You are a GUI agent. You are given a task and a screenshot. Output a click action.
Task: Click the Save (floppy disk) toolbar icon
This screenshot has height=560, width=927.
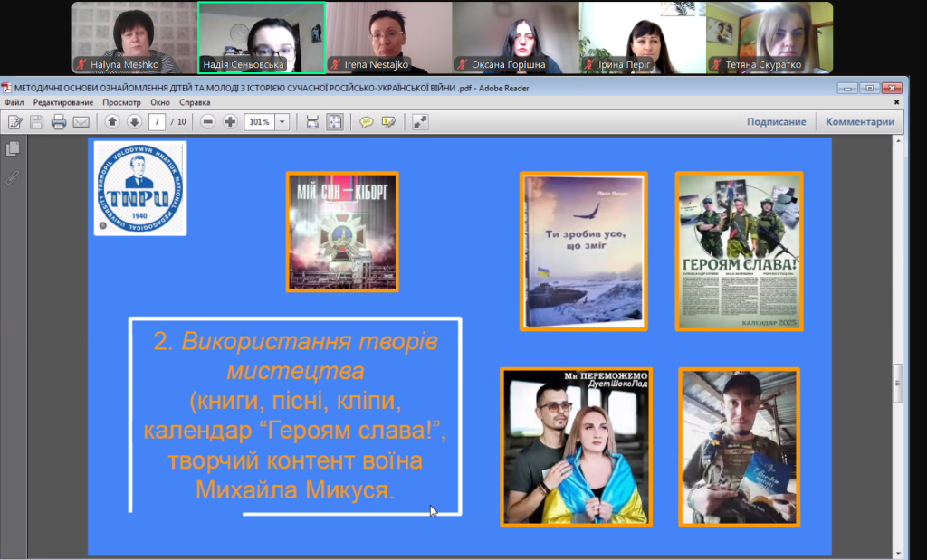(x=36, y=122)
